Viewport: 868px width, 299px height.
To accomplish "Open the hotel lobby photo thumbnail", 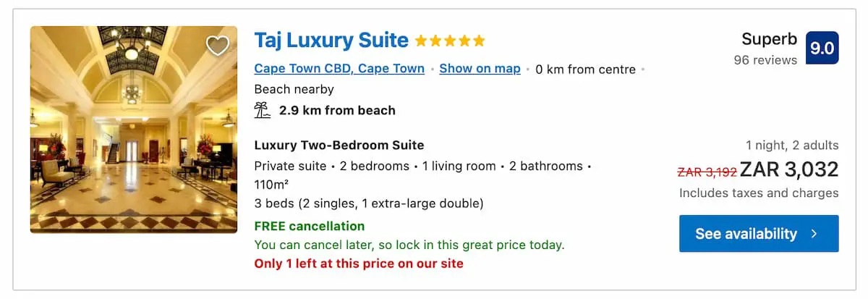I will click(134, 130).
